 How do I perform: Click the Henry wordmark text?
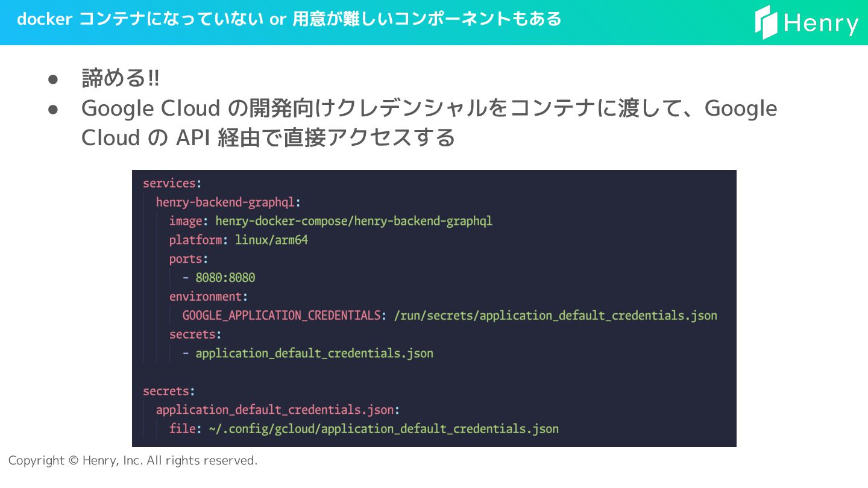click(822, 24)
